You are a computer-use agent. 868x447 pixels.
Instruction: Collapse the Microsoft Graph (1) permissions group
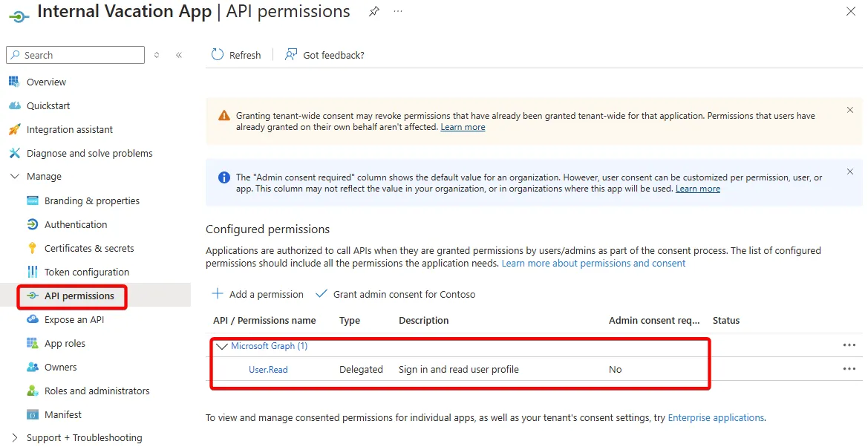(222, 346)
